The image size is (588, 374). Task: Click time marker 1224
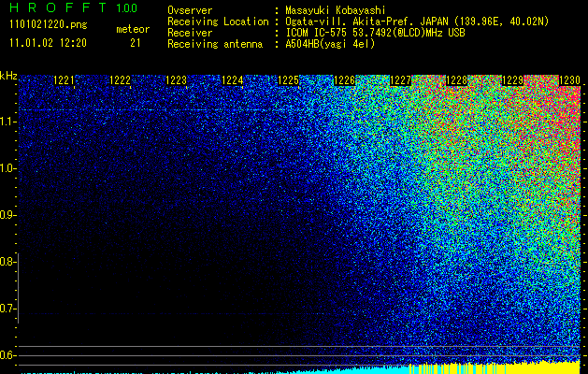click(x=233, y=80)
